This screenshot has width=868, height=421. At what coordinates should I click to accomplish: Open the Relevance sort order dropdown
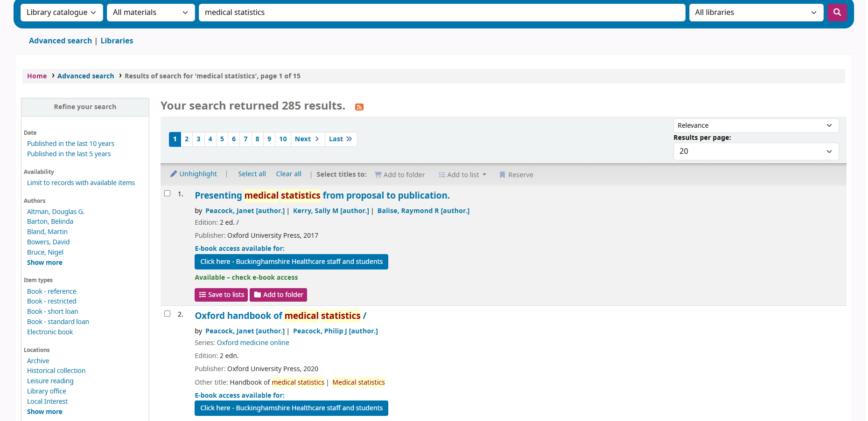pyautogui.click(x=756, y=125)
